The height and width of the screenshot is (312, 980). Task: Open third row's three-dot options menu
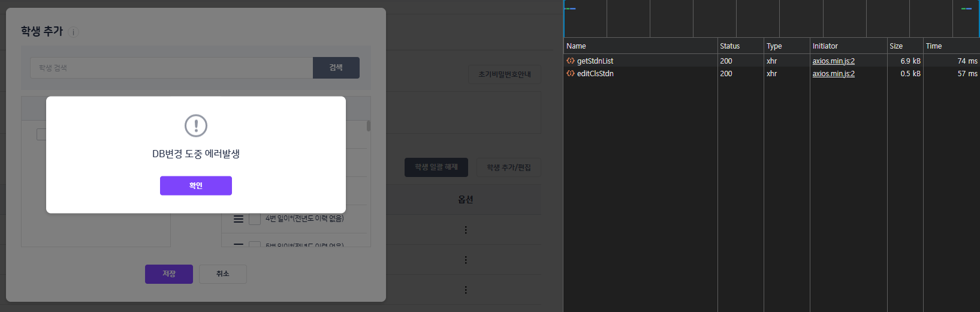coord(466,290)
